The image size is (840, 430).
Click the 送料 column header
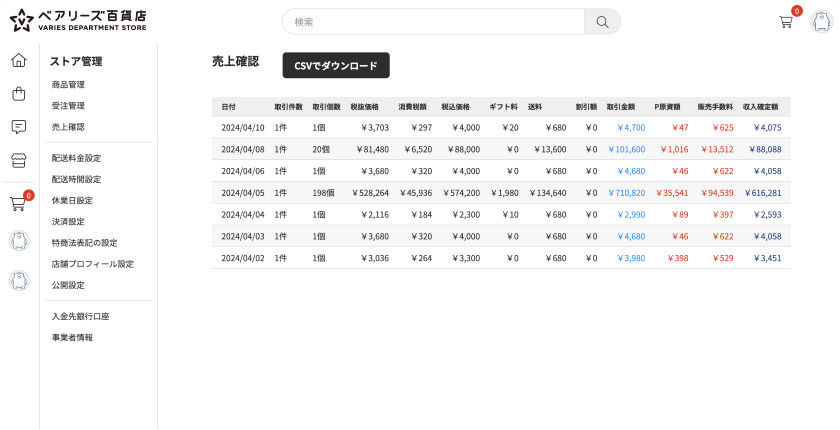click(535, 107)
